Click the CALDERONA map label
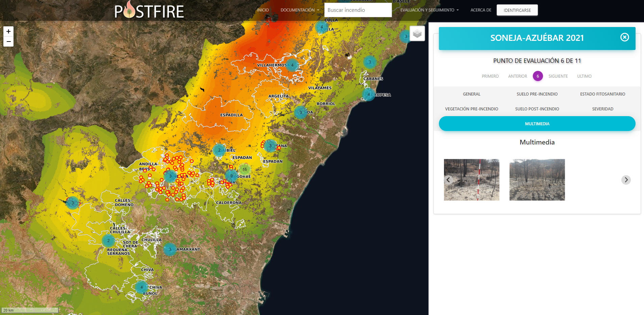644x315 pixels. point(229,203)
